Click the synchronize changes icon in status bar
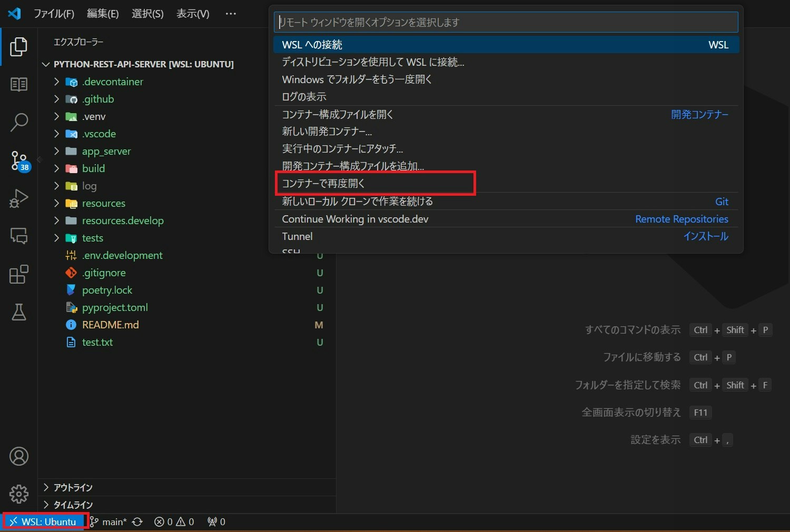This screenshot has height=532, width=790. coord(137,521)
